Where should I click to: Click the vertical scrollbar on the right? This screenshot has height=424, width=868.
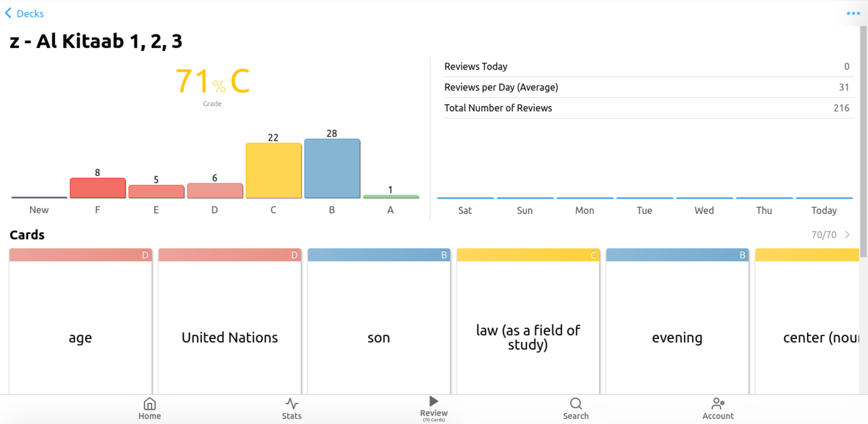tap(863, 142)
